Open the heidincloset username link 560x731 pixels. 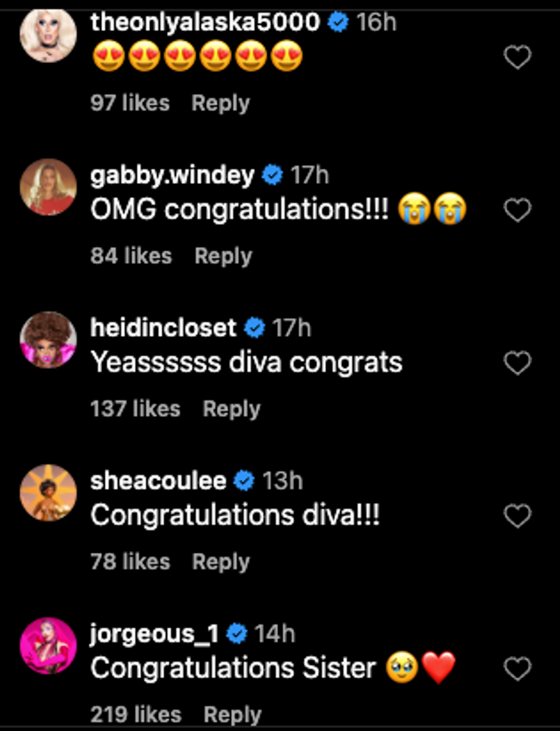(x=163, y=328)
